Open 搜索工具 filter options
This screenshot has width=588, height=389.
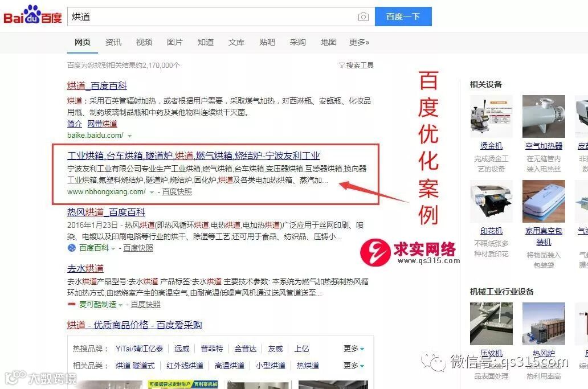coord(356,65)
